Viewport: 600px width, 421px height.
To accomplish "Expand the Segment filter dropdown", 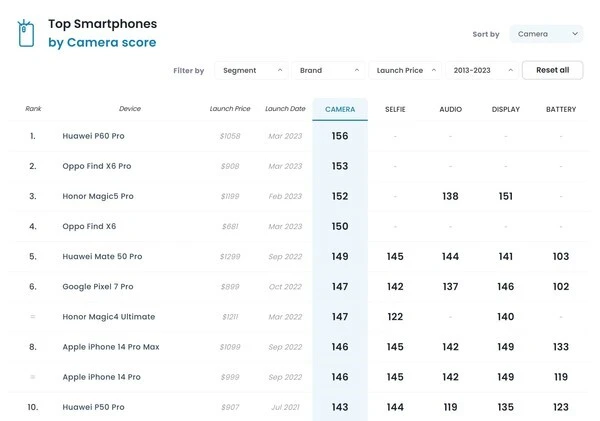I will (x=251, y=71).
